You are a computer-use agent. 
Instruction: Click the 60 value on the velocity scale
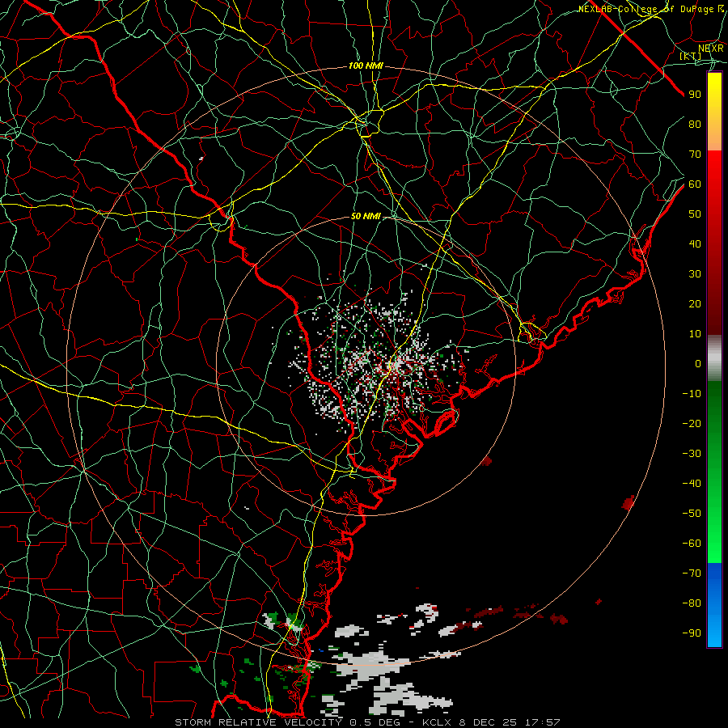pos(695,184)
